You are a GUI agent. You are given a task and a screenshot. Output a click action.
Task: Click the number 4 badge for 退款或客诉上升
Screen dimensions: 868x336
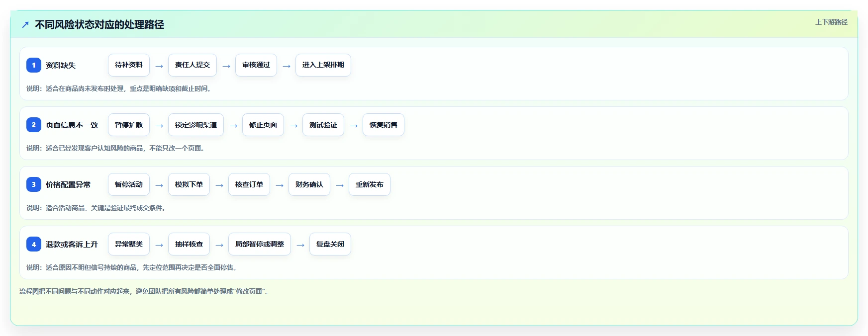click(34, 244)
